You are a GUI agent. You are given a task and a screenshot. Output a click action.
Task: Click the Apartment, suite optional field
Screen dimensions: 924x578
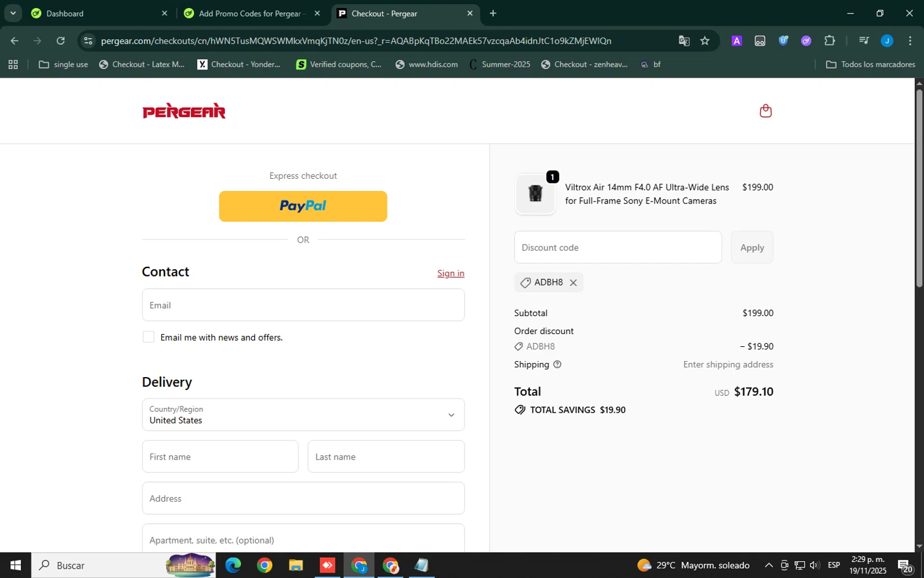[303, 540]
